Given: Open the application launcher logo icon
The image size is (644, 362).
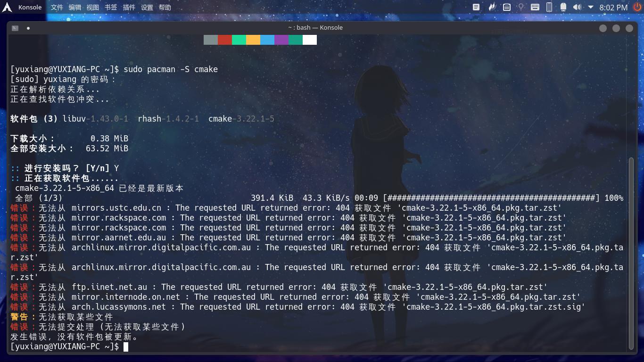Looking at the screenshot, I should coord(7,7).
